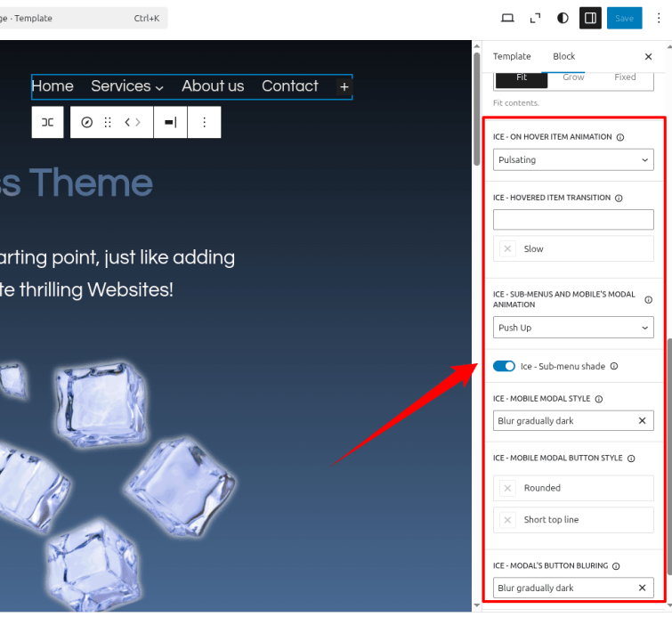Click the Save button

(x=625, y=18)
